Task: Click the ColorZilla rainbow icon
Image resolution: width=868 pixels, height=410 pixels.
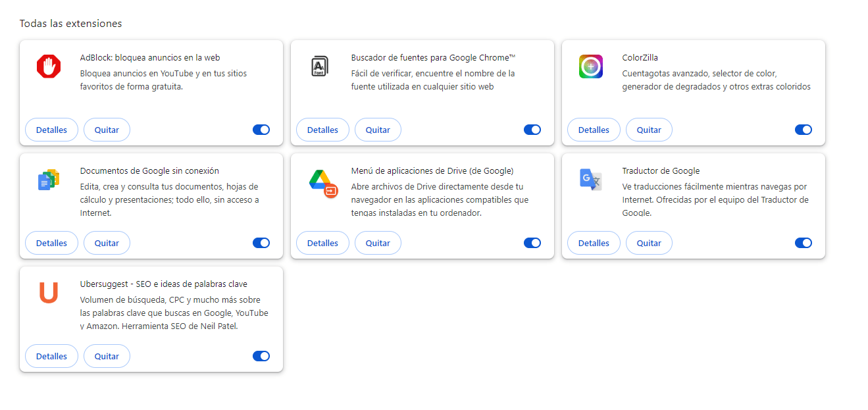Action: (x=591, y=66)
